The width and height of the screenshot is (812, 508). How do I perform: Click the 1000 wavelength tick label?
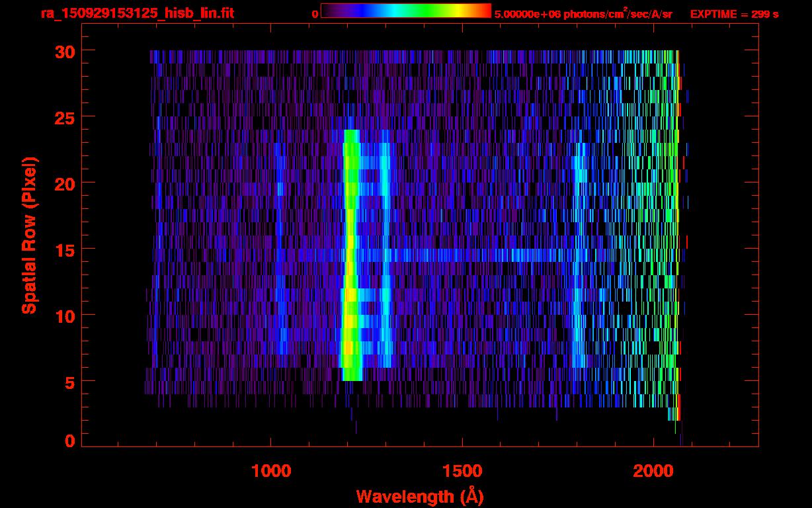(x=271, y=471)
